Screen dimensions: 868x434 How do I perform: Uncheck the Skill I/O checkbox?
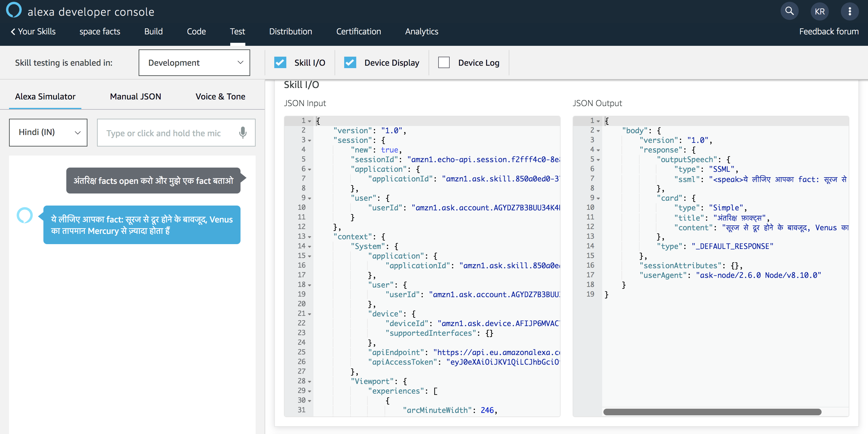[280, 62]
